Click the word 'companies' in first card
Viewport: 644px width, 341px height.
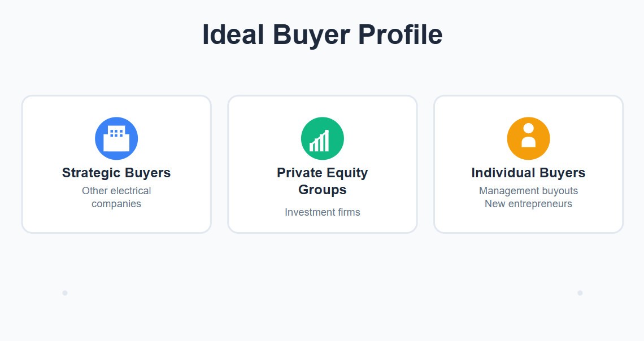tap(116, 204)
